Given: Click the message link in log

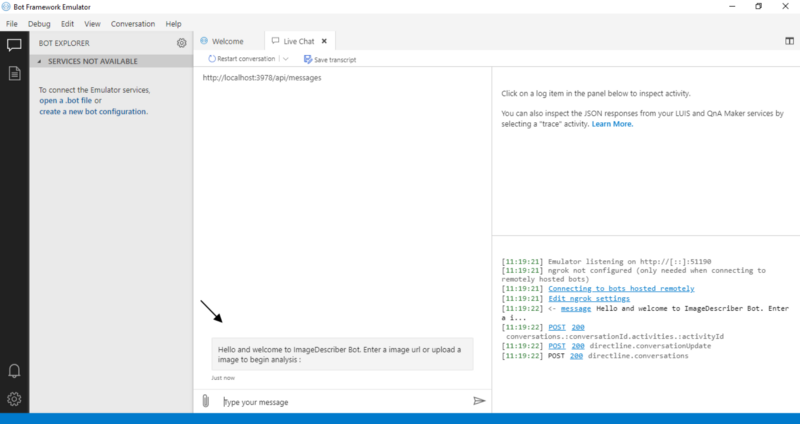Looking at the screenshot, I should click(x=576, y=309).
